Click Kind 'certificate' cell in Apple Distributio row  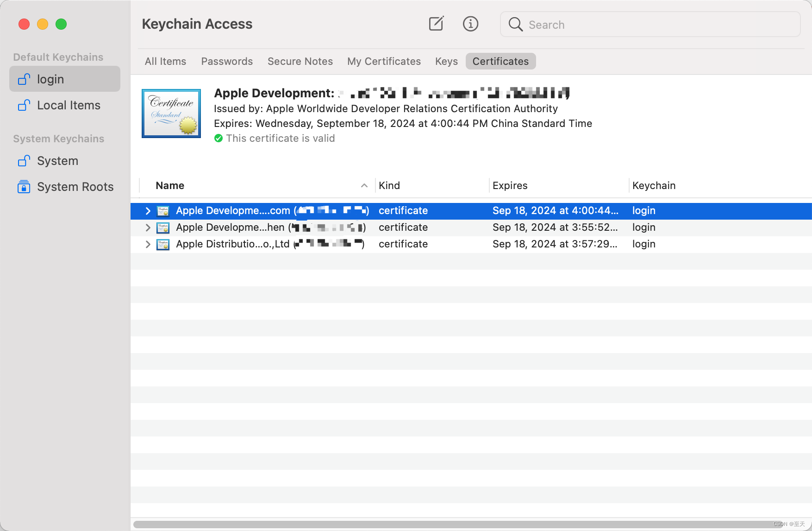click(403, 244)
